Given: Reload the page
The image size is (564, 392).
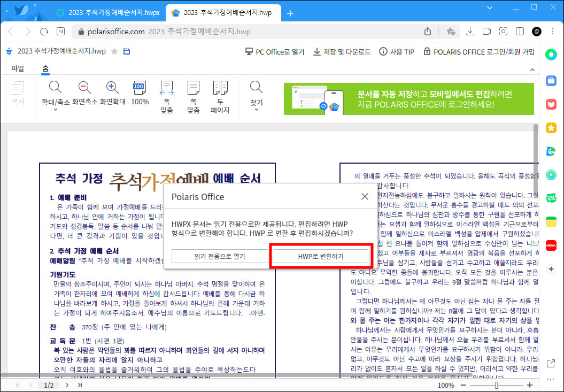Looking at the screenshot, I should point(44,32).
